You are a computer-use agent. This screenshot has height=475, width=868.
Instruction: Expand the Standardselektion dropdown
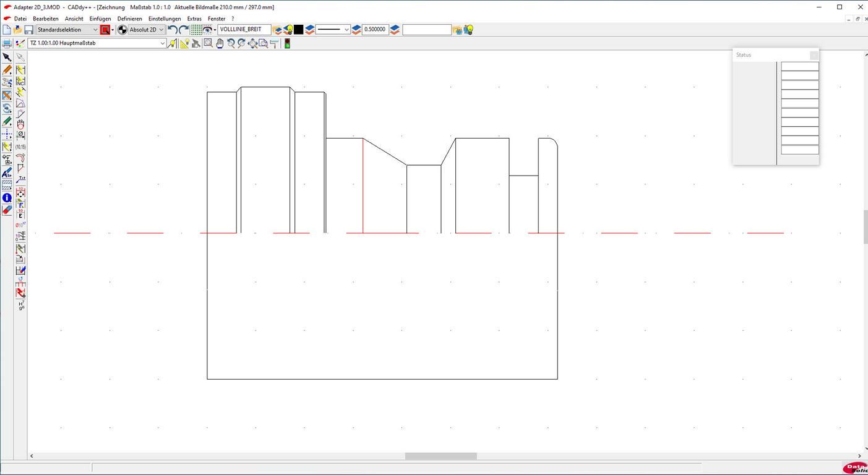(x=67, y=30)
